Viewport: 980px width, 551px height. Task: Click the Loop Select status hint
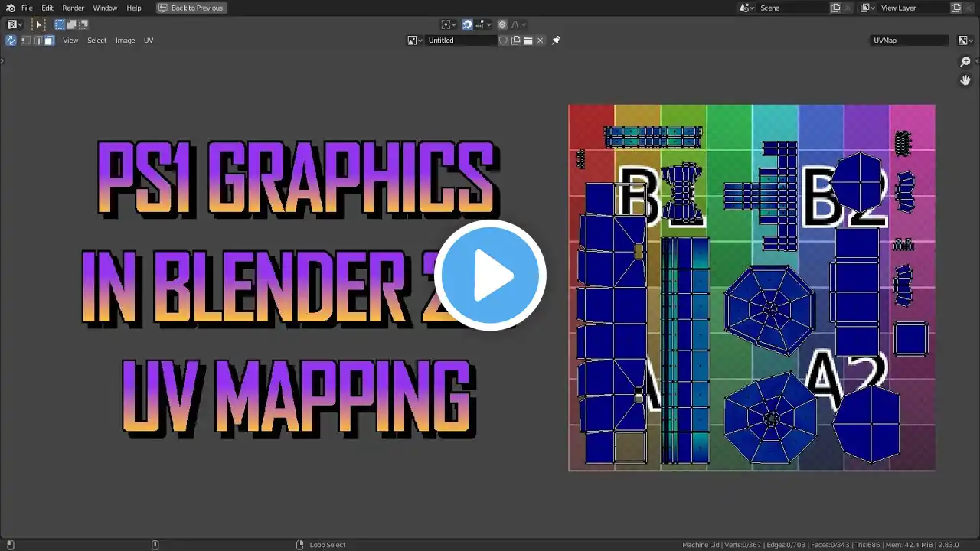click(328, 545)
